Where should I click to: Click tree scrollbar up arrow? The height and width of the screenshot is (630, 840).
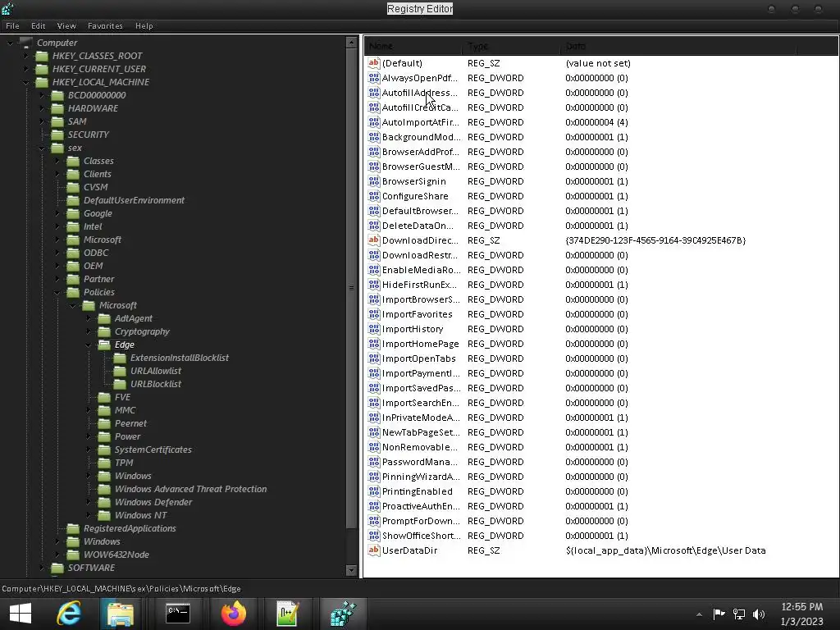pyautogui.click(x=351, y=43)
